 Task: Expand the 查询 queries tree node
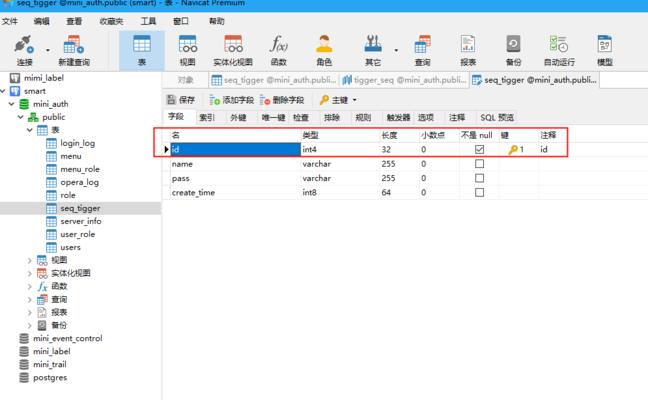pyautogui.click(x=29, y=299)
